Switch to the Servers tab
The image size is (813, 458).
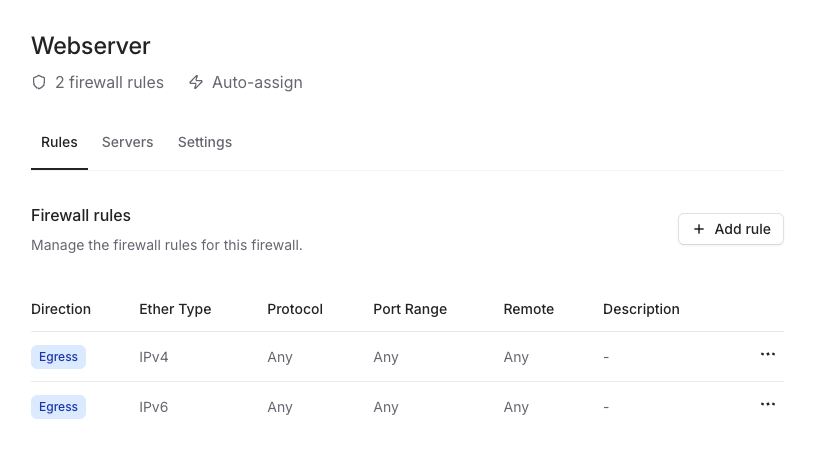pyautogui.click(x=127, y=142)
